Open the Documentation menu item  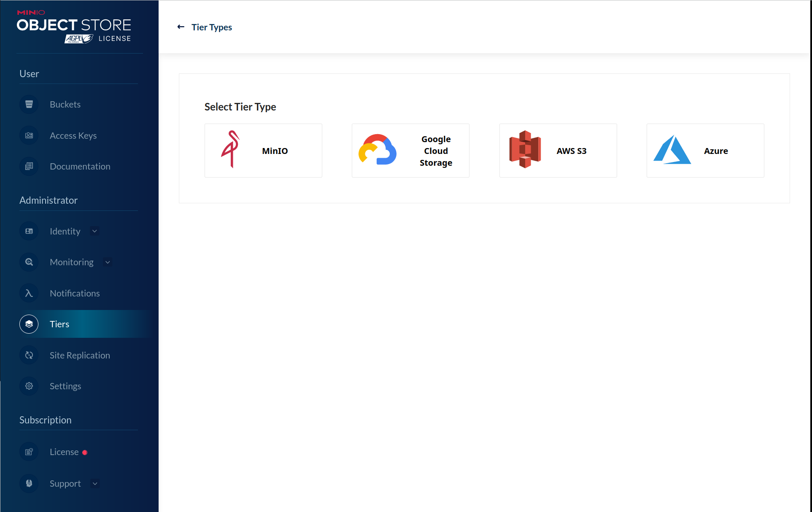[79, 166]
